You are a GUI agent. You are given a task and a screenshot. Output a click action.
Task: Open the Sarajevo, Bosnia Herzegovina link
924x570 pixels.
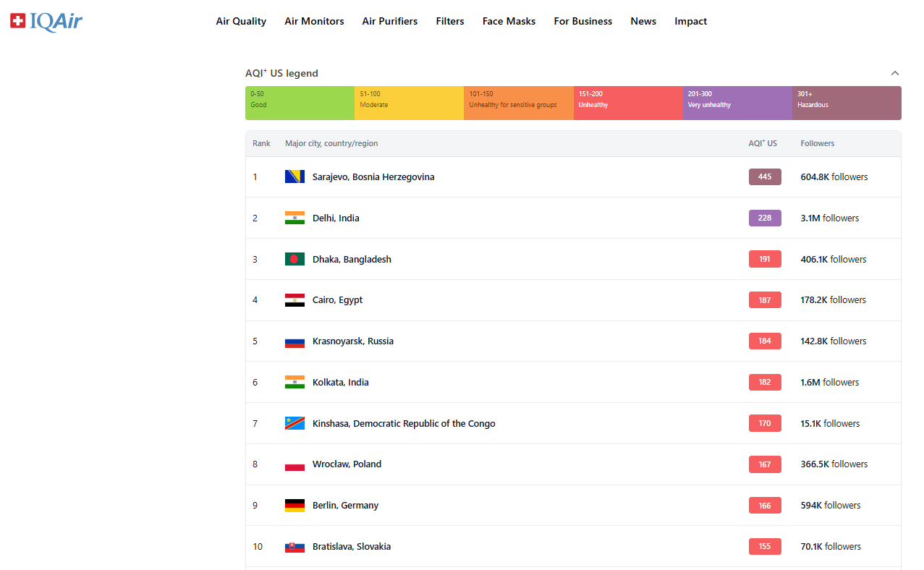click(x=373, y=177)
